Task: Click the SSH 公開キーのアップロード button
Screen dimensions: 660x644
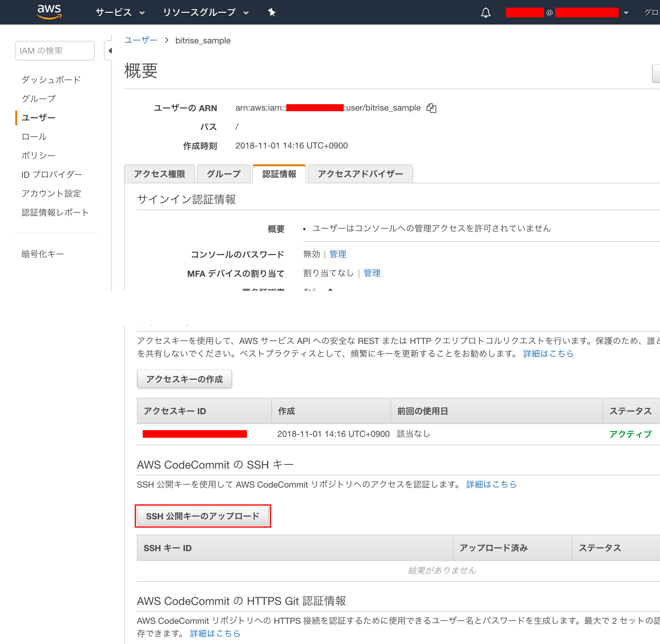Action: point(203,516)
